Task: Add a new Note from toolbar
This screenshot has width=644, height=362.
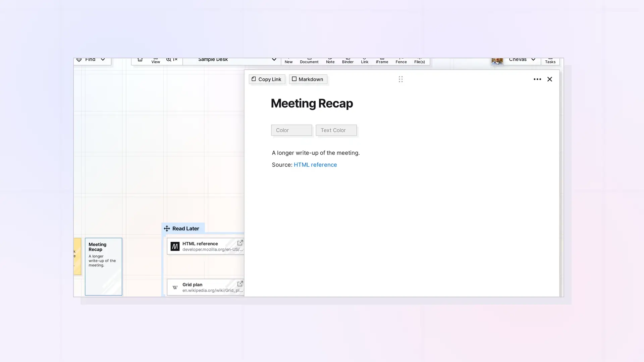Action: click(330, 61)
